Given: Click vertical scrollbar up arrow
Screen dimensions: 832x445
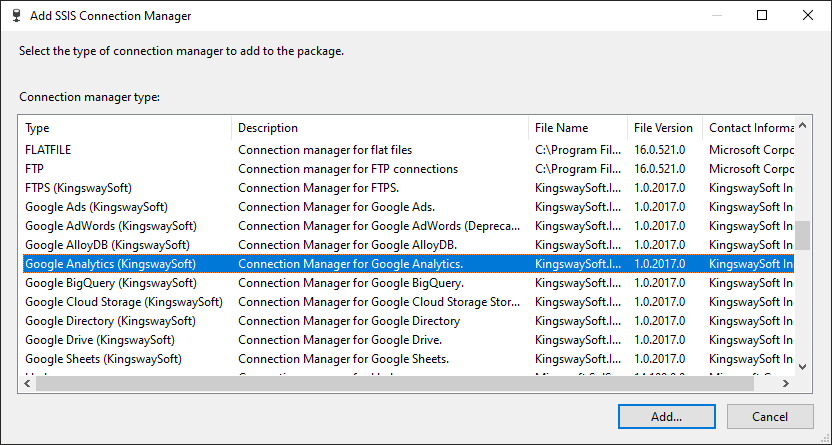Looking at the screenshot, I should coord(803,126).
